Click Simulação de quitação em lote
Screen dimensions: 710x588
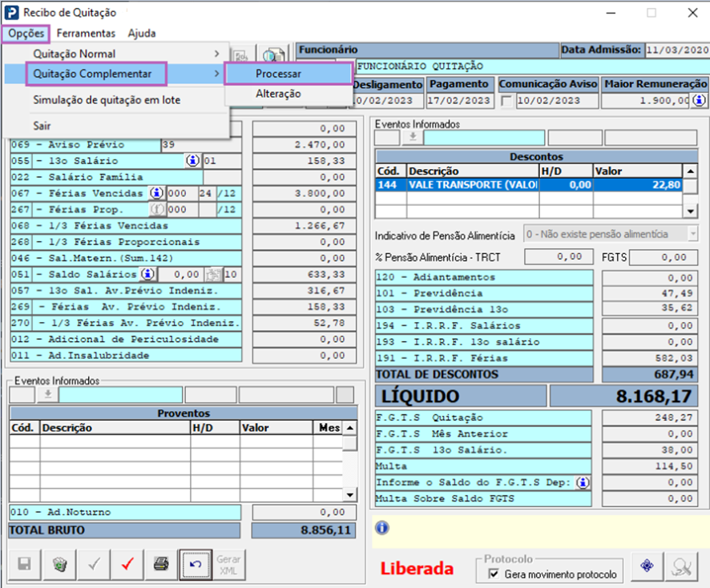point(107,100)
